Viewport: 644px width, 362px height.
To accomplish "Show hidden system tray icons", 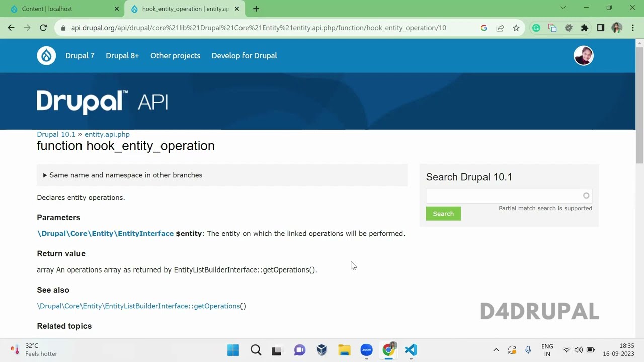I will 496,350.
